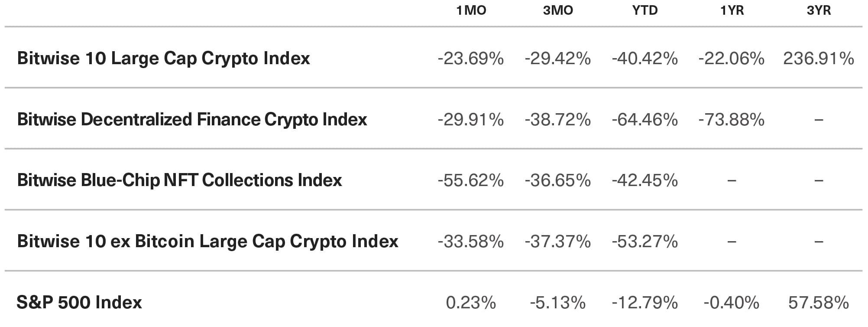Select the 3MO column header

[558, 10]
